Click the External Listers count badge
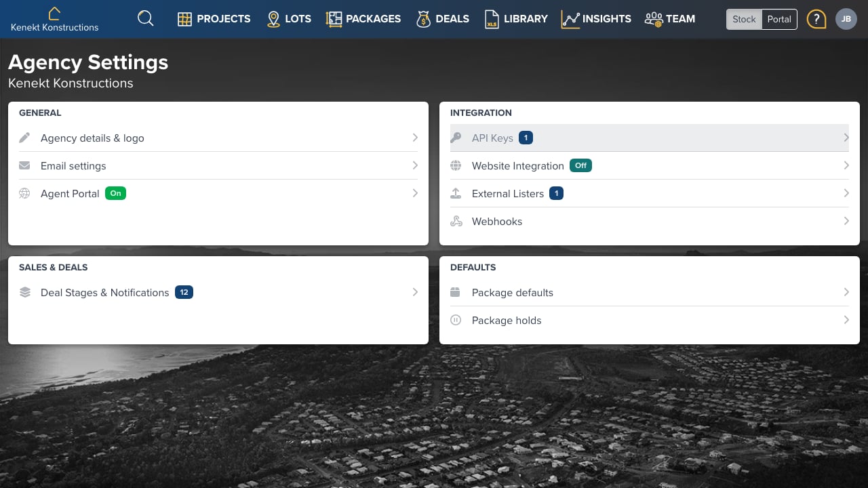Screen dimensions: 868x488 coord(556,193)
